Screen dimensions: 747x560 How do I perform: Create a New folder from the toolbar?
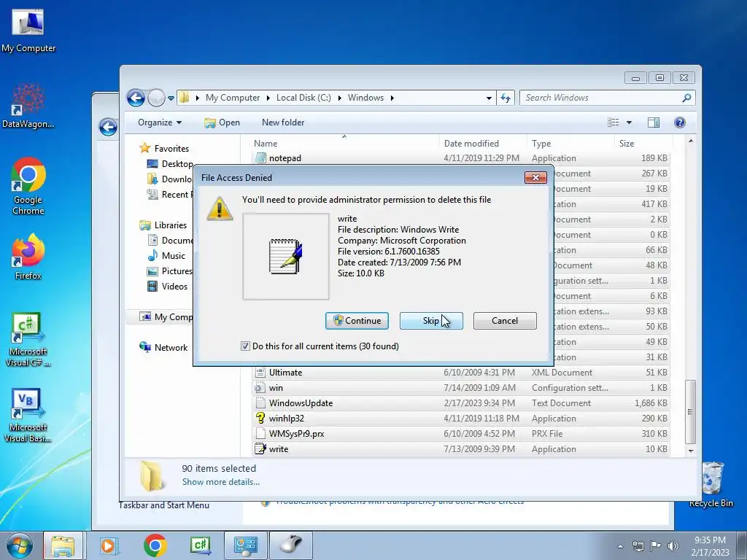[x=283, y=122]
